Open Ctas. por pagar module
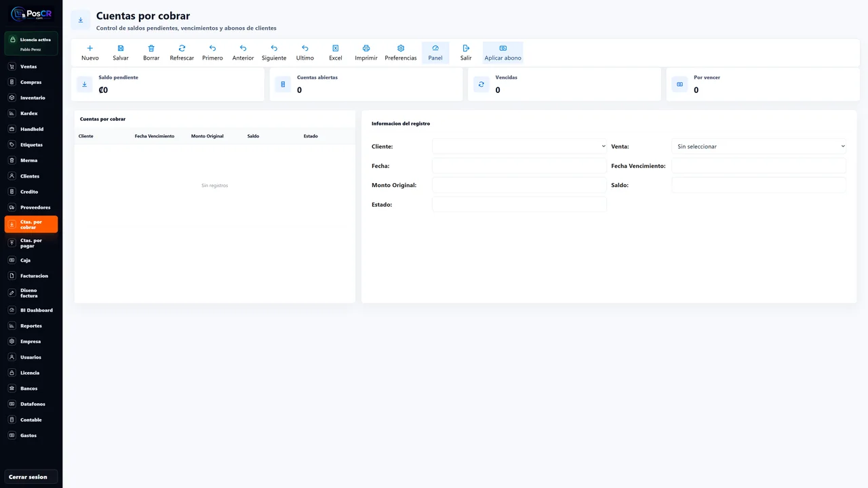Image resolution: width=868 pixels, height=488 pixels. click(31, 243)
